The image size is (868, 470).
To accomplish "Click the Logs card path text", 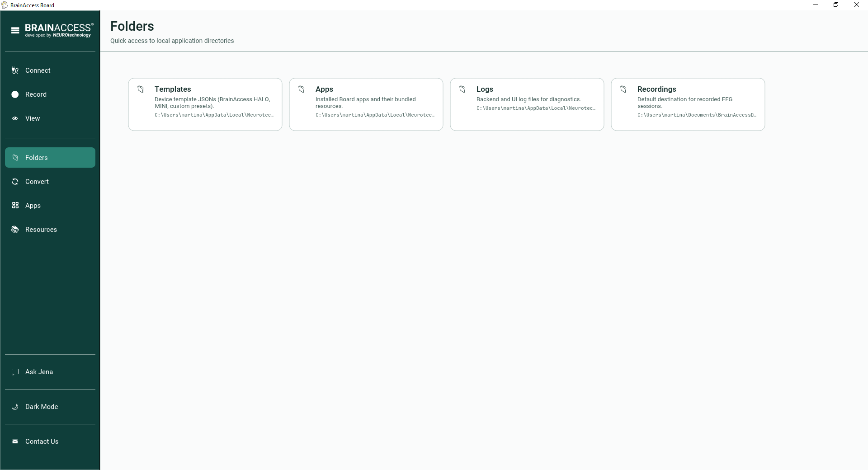I will click(x=536, y=108).
